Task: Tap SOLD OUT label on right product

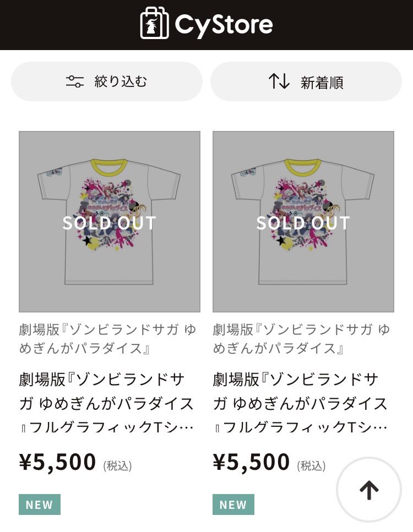Action: (x=303, y=223)
